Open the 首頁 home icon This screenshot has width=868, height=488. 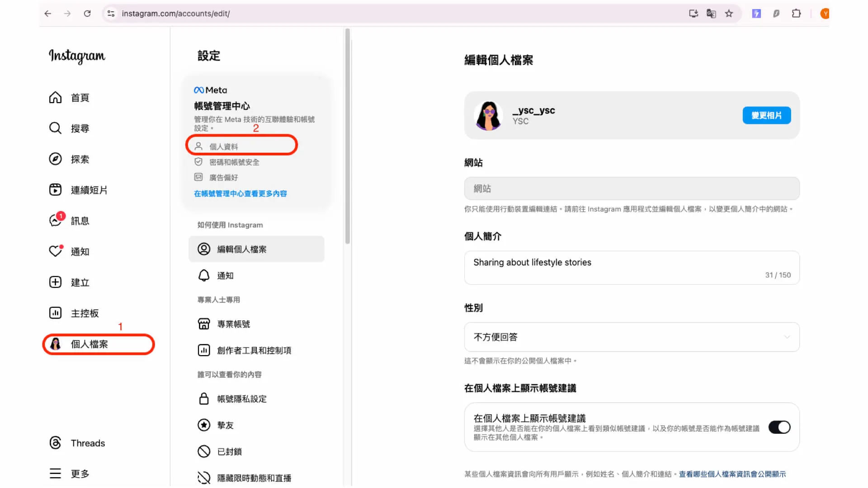[x=55, y=98]
